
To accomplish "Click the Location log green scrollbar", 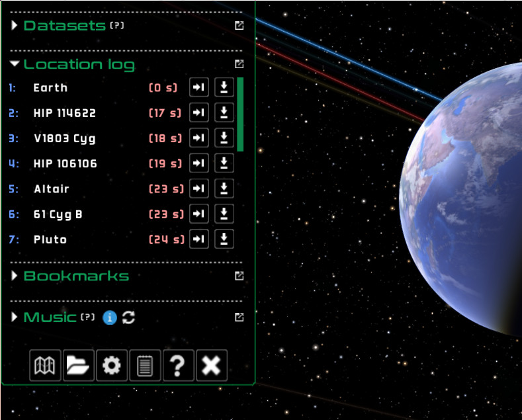I will 240,114.
